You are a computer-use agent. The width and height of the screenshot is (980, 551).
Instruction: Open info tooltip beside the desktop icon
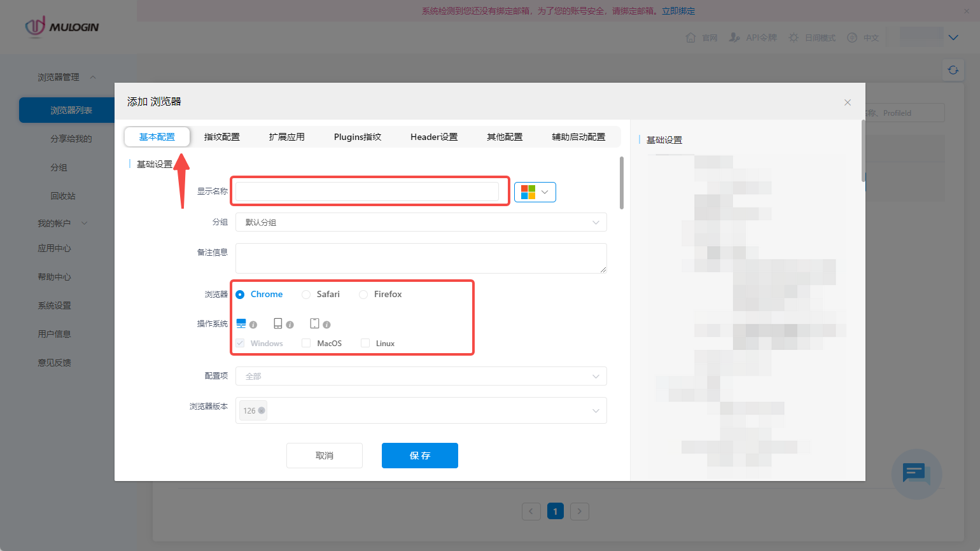coord(253,324)
